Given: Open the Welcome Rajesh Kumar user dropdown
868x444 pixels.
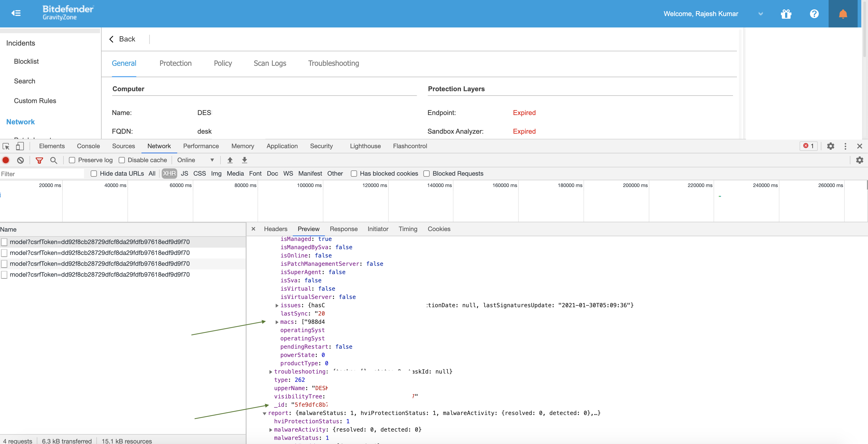Looking at the screenshot, I should (760, 14).
